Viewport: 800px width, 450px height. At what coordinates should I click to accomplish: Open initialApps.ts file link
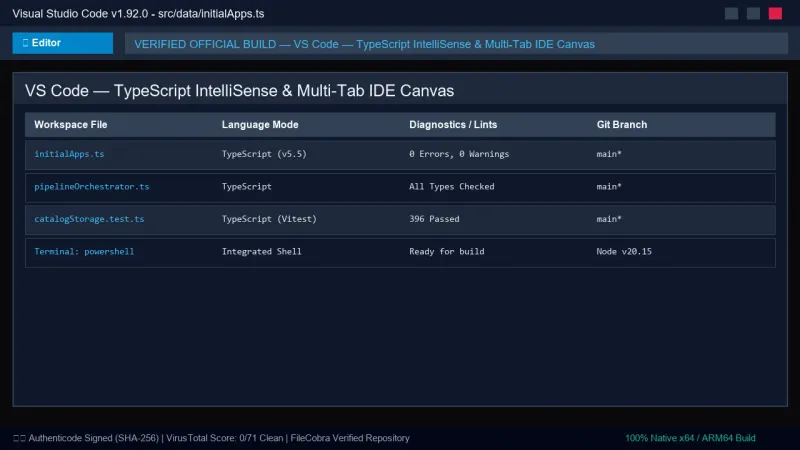(x=69, y=154)
